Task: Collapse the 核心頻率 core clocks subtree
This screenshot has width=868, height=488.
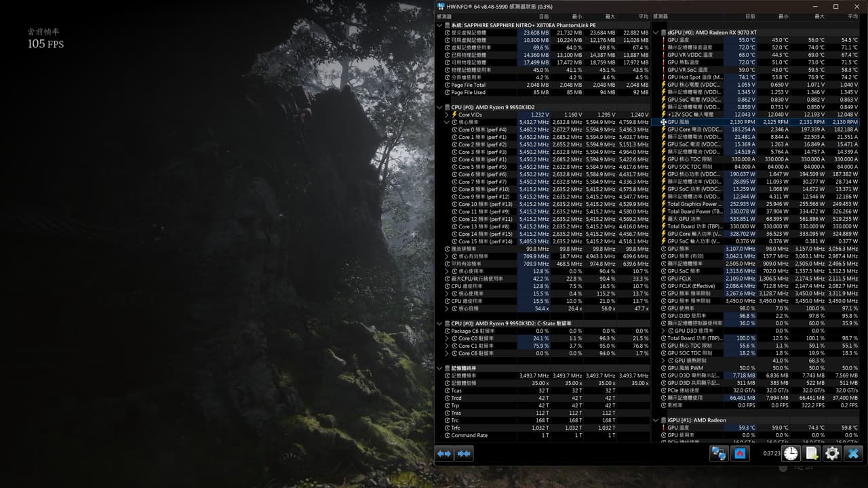Action: tap(446, 122)
